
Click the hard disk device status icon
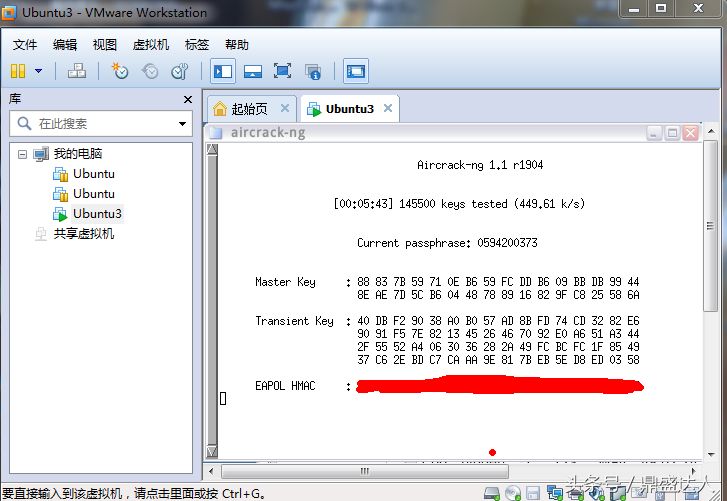coord(491,493)
